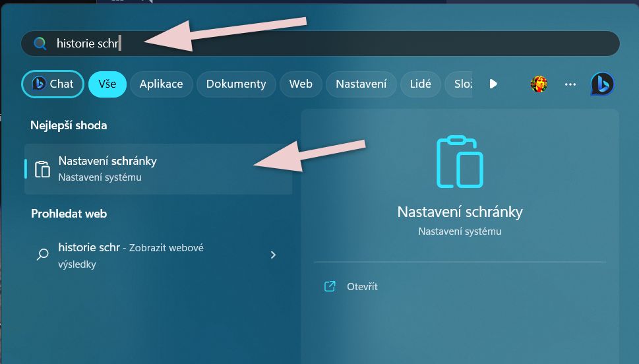Image resolution: width=639 pixels, height=364 pixels.
Task: Click the open-external icon next to Otevřít
Action: click(330, 286)
